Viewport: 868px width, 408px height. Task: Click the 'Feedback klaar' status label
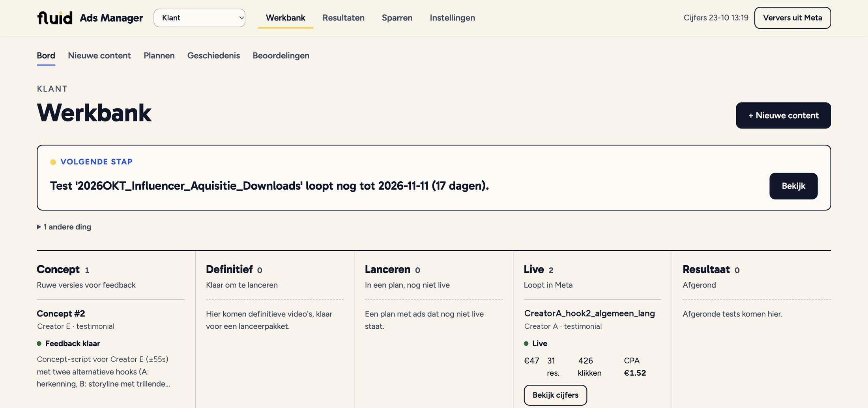(x=73, y=343)
